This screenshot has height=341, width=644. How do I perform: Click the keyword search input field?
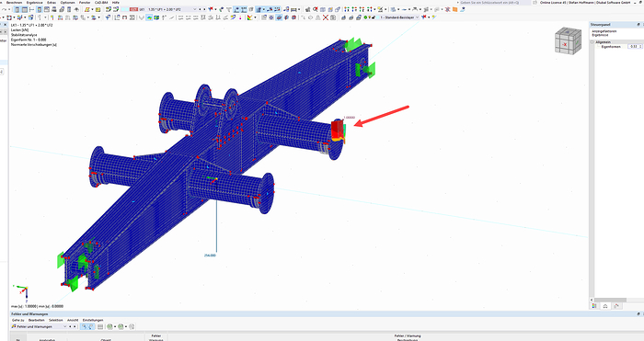pyautogui.click(x=495, y=3)
